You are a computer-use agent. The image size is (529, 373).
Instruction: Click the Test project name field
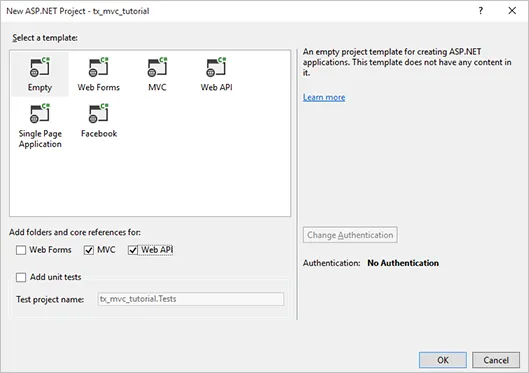(x=191, y=299)
